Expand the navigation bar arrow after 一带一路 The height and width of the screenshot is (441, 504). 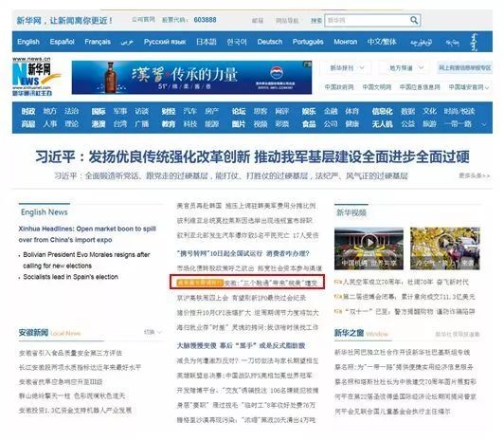pos(484,124)
